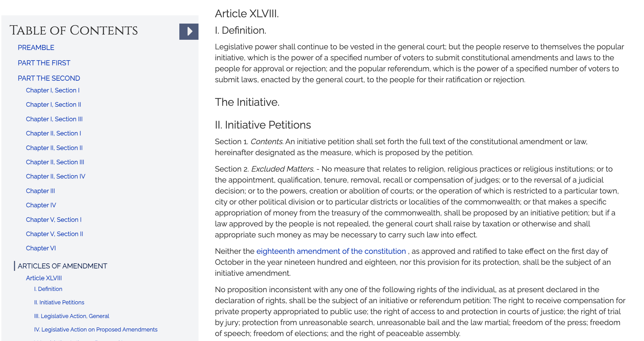Go to Chapter II, Section IV

(56, 176)
